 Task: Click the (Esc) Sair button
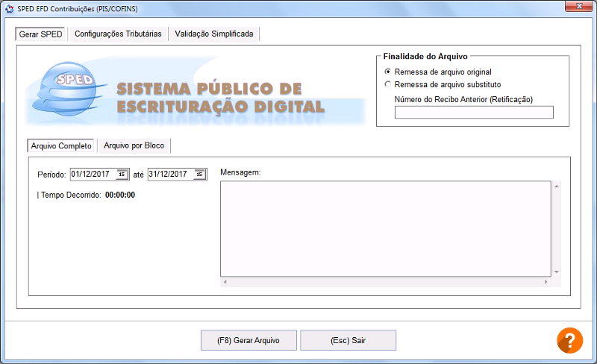point(348,340)
